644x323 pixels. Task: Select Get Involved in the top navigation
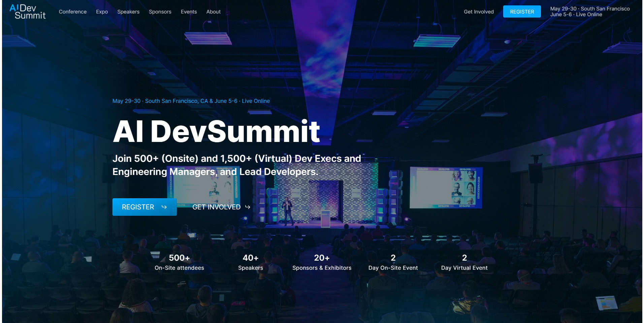pyautogui.click(x=479, y=12)
